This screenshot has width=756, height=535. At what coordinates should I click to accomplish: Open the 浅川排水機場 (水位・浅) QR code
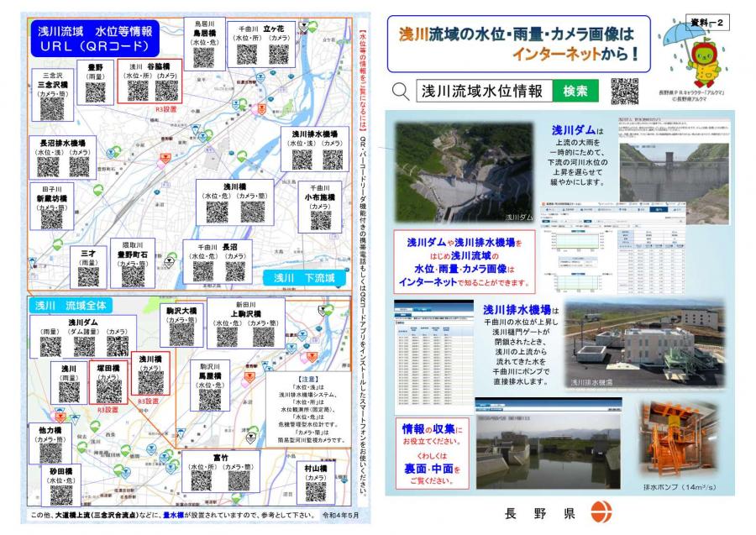coord(302,160)
